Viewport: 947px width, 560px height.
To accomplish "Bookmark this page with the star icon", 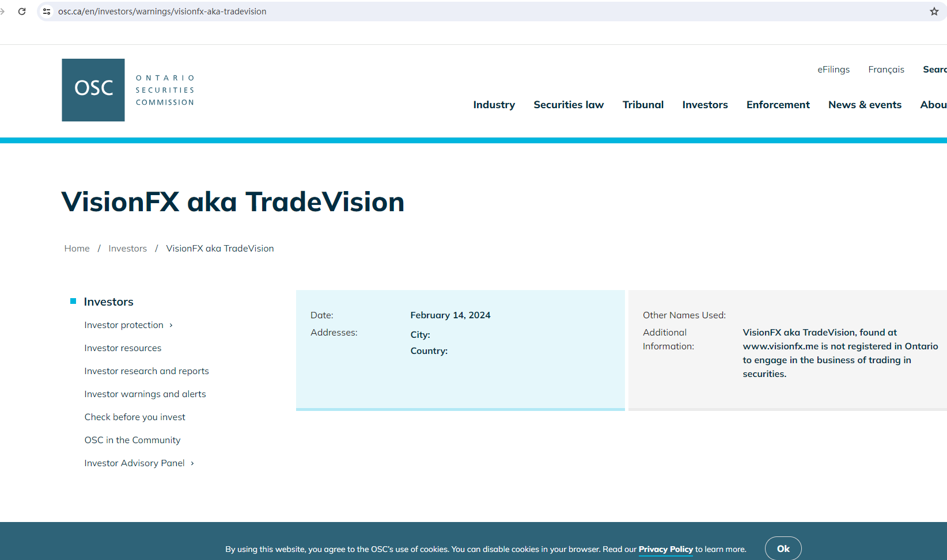I will [x=934, y=12].
